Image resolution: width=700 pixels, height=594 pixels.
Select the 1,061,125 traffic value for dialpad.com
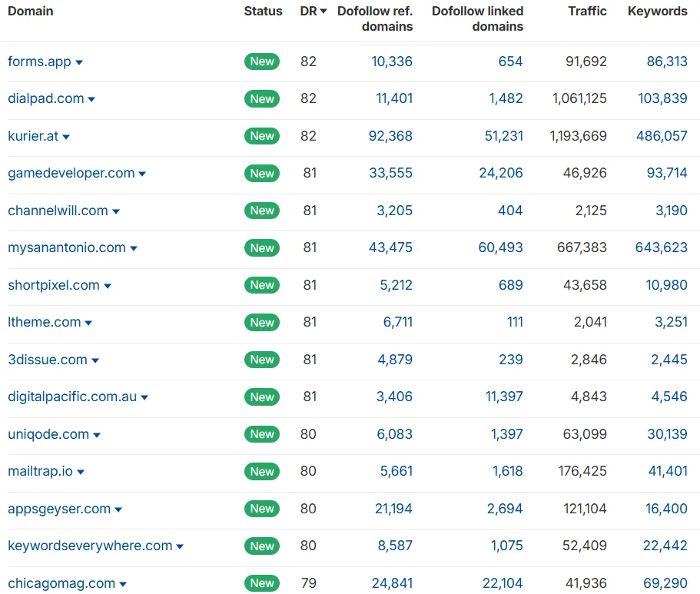pyautogui.click(x=579, y=98)
